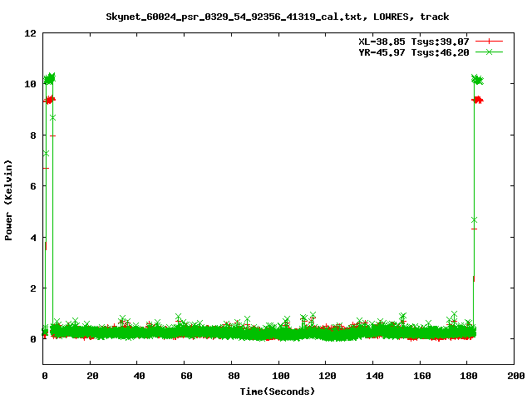The width and height of the screenshot is (532, 399).
Task: Click the x-axis tick label "180"
Action: coord(469,376)
